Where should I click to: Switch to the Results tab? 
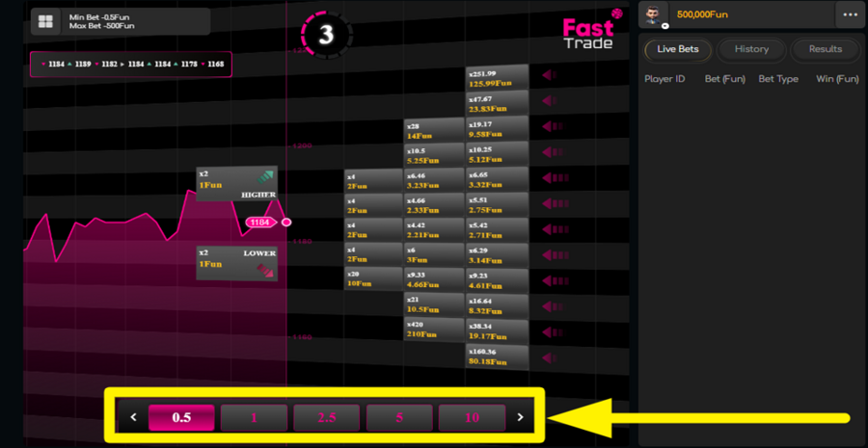(826, 49)
